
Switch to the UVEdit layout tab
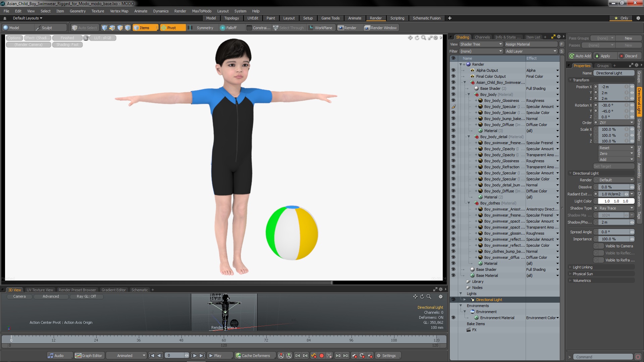(x=253, y=18)
